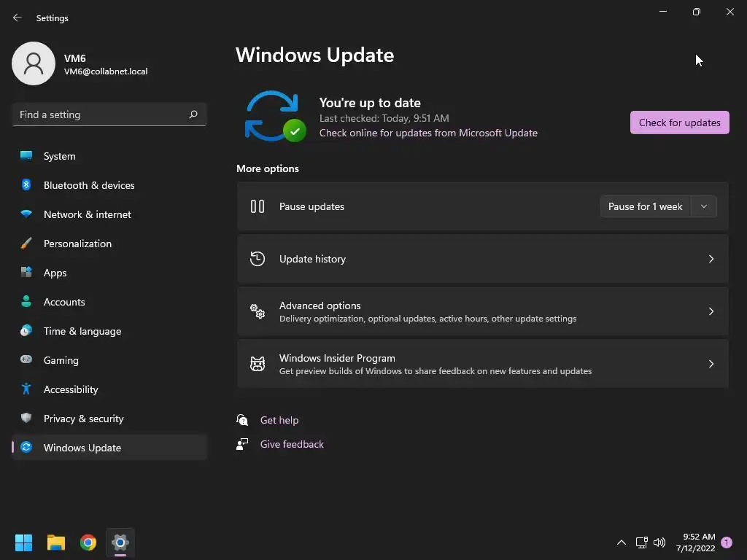This screenshot has width=747, height=560.
Task: Show hidden icons in the system tray
Action: 622,542
